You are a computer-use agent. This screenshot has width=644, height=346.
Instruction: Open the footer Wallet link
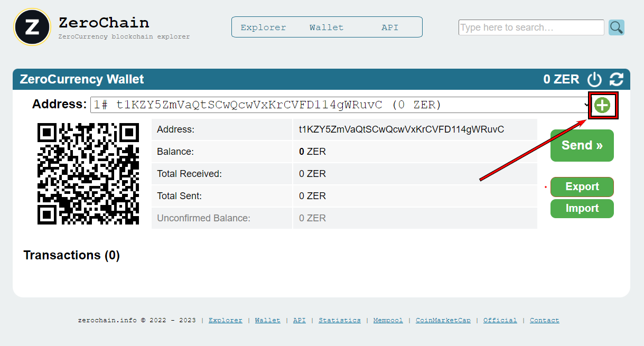coord(268,320)
